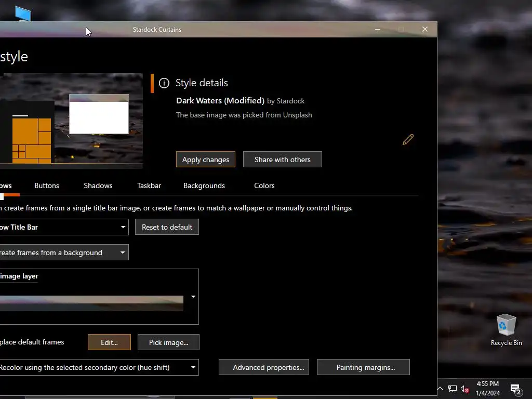Click the 'Style details' heading
Screen dimensions: 532x399
(x=202, y=83)
